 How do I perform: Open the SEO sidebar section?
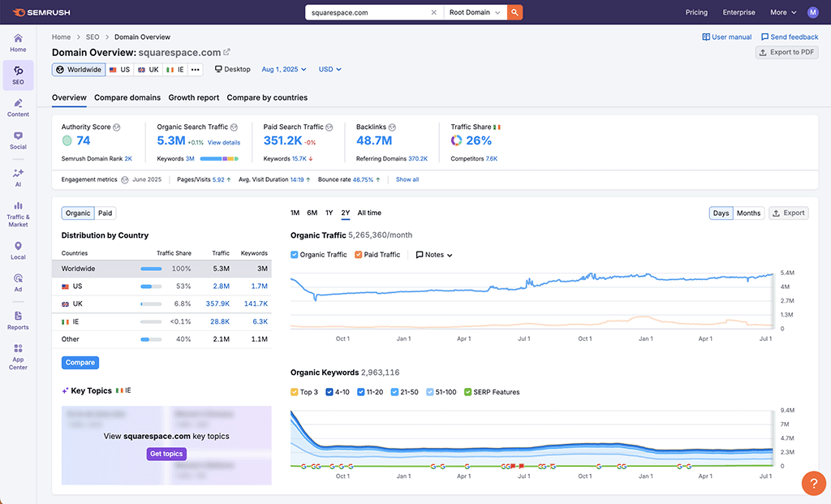(18, 75)
